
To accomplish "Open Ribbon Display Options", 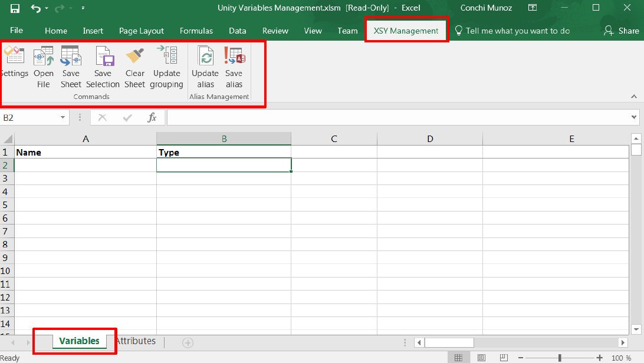I will coord(533,8).
